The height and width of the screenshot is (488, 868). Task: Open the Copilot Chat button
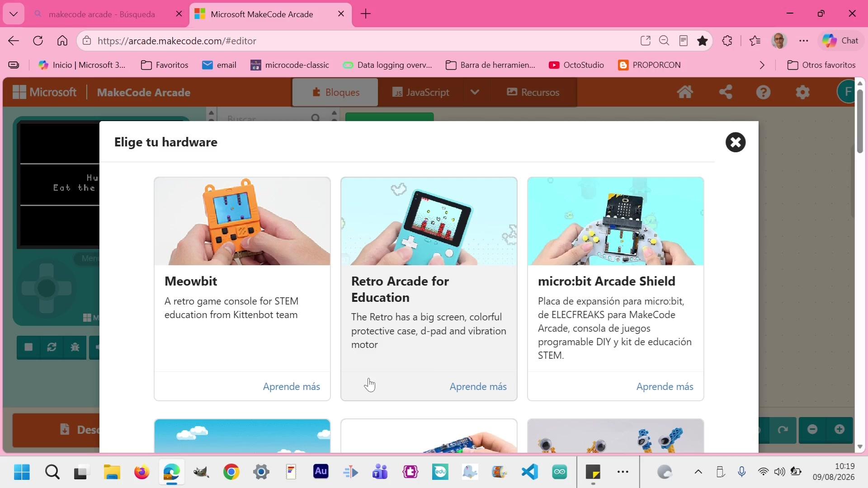pyautogui.click(x=840, y=41)
